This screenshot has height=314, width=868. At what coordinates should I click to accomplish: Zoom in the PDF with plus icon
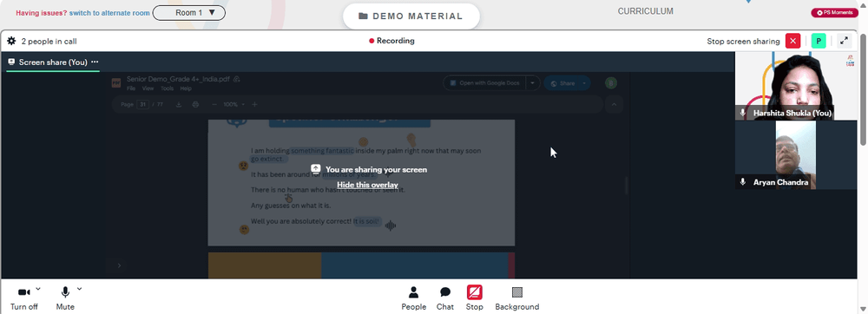point(254,104)
